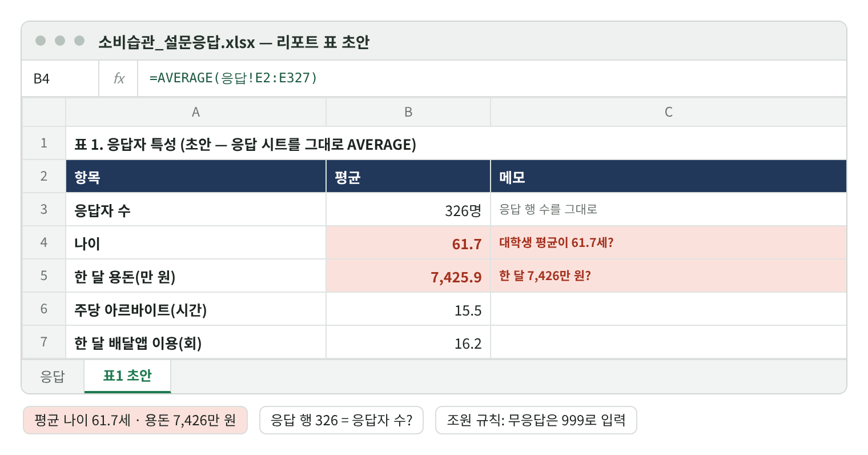Select the 표1 초안 sheet tab
This screenshot has height=455, width=868.
click(x=127, y=376)
